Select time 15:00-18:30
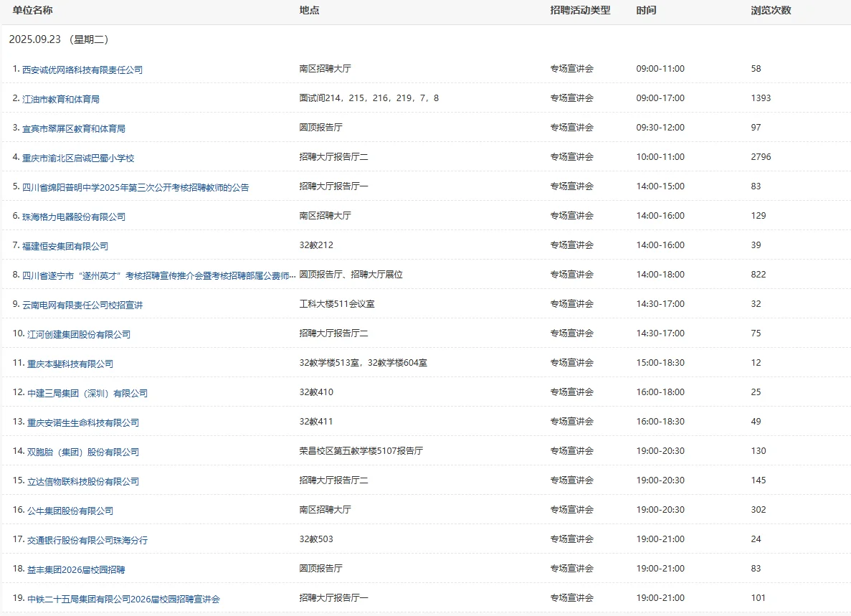The height and width of the screenshot is (616, 851). 660,363
